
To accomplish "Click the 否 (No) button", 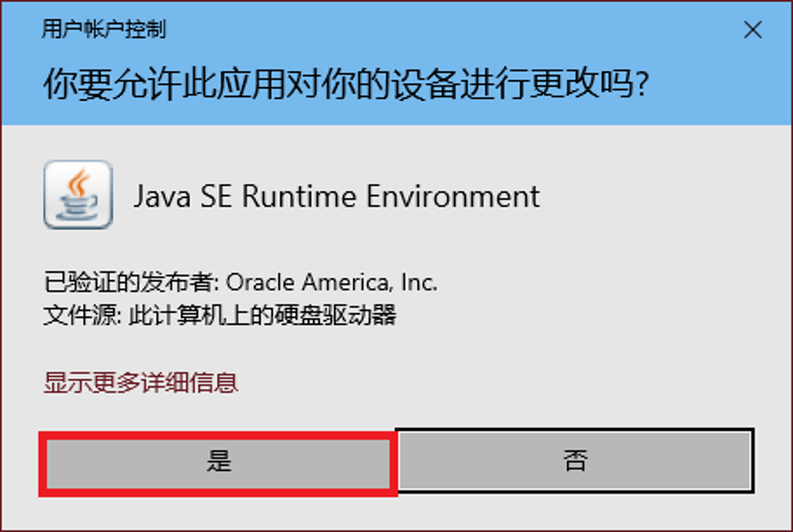I will [575, 461].
